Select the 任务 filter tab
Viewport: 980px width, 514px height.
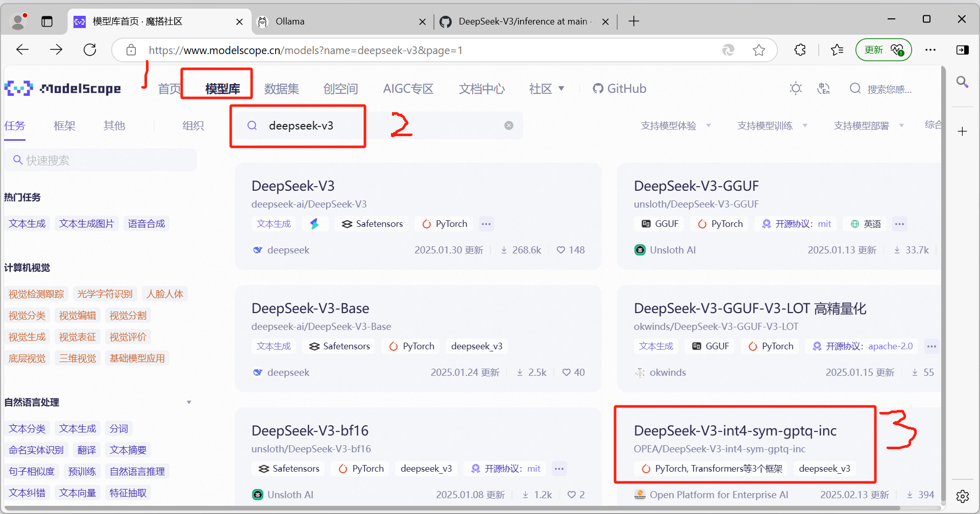click(15, 125)
